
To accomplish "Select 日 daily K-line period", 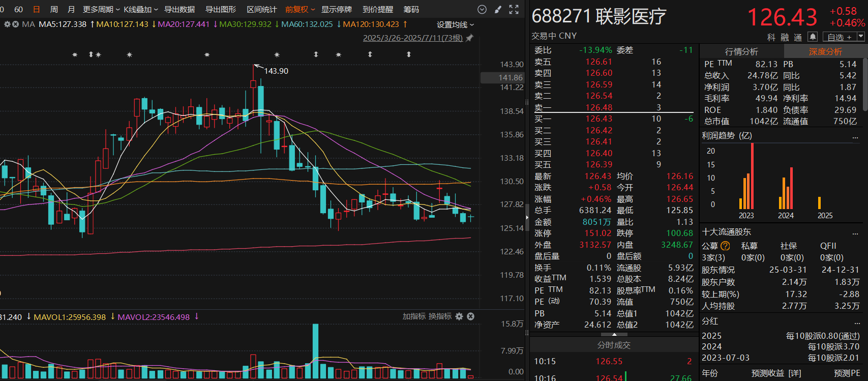I will (x=36, y=10).
